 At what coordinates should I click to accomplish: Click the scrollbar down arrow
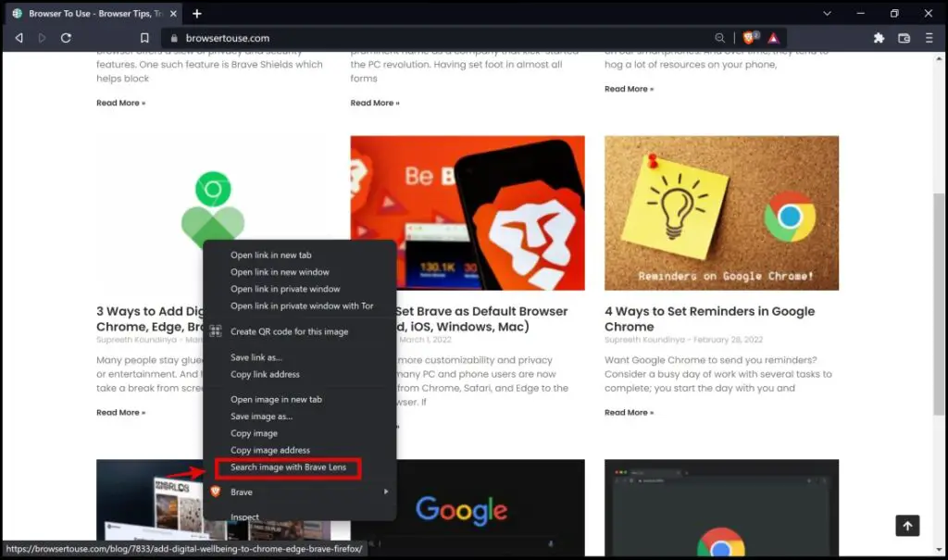[939, 550]
